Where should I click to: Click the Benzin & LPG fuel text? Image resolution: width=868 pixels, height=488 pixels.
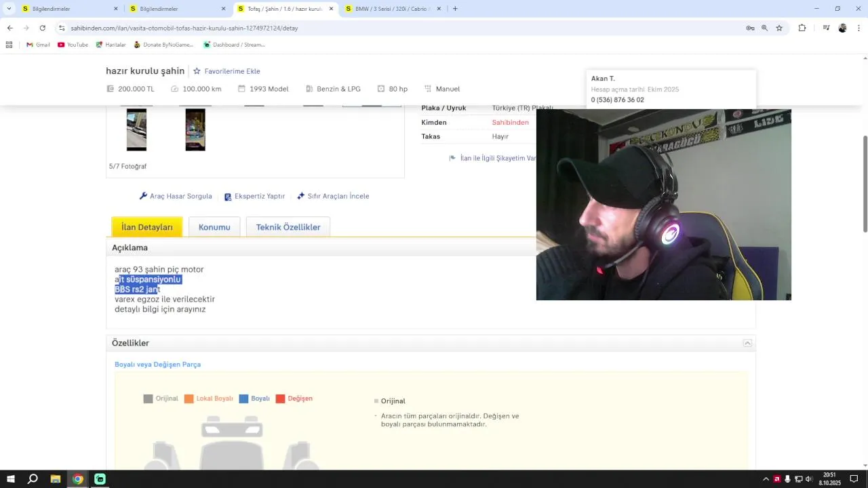[338, 89]
